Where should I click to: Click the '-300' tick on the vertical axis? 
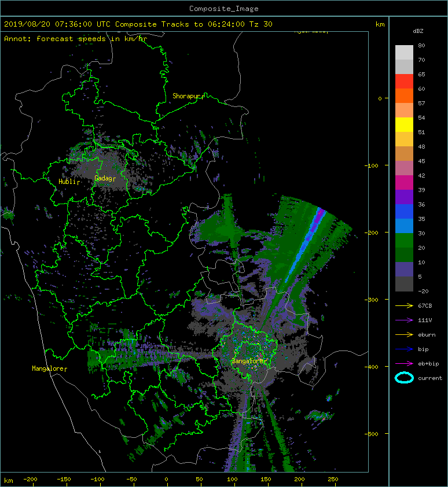[x=372, y=300]
